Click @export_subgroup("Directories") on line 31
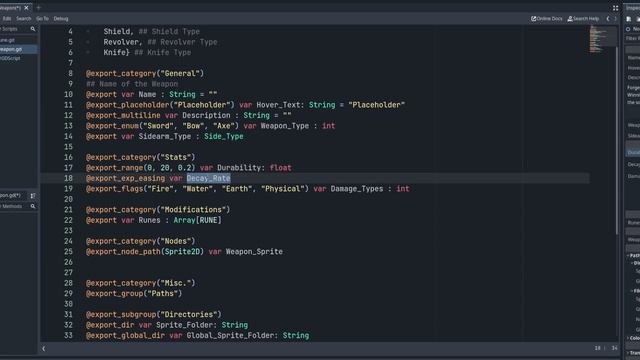This screenshot has height=360, width=640. tap(153, 314)
